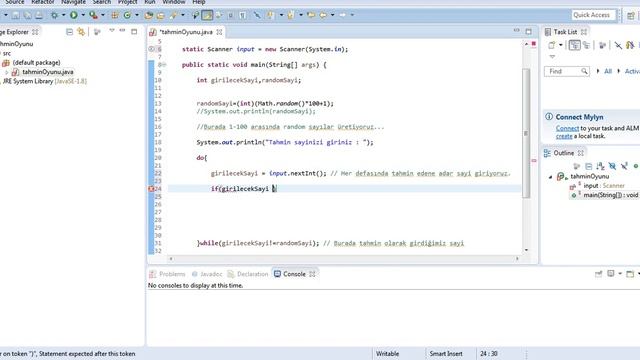This screenshot has width=640, height=360.
Task: Open the Forward history dropdown arrow
Action: point(352,15)
